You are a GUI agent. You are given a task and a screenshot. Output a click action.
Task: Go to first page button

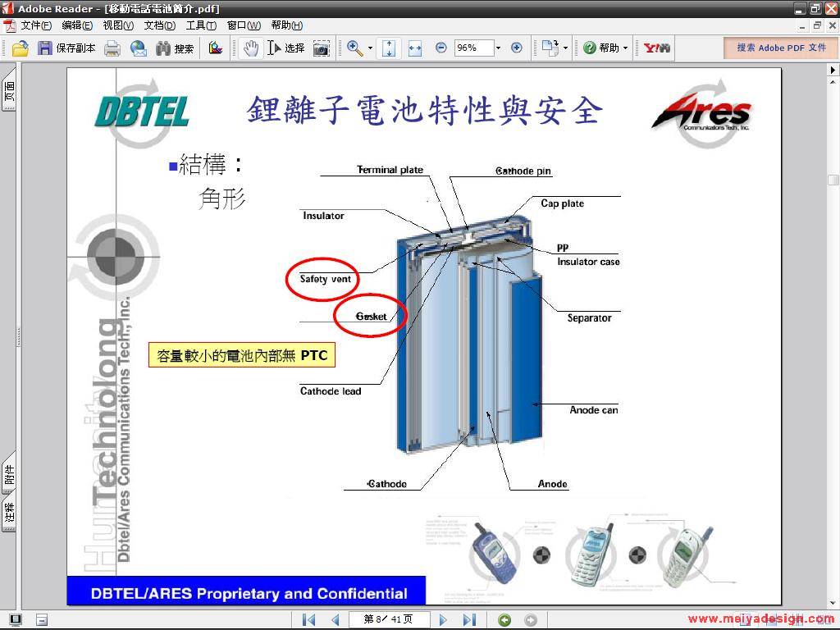[x=309, y=620]
